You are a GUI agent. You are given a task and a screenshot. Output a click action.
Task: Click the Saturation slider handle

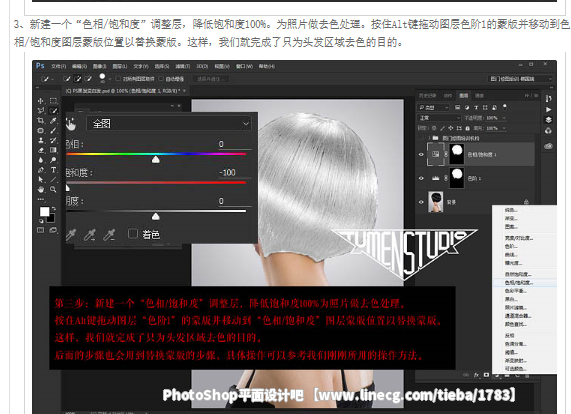[68, 188]
